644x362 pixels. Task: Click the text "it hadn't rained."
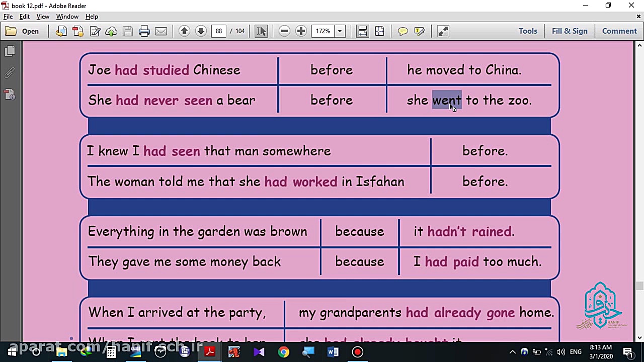[x=464, y=231]
